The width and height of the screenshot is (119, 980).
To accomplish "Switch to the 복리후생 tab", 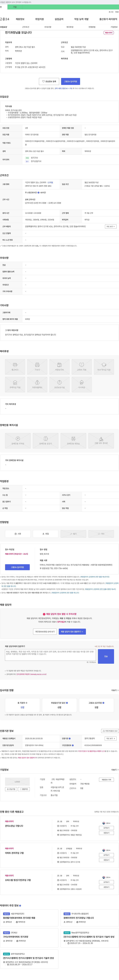I will pyautogui.click(x=70, y=27).
